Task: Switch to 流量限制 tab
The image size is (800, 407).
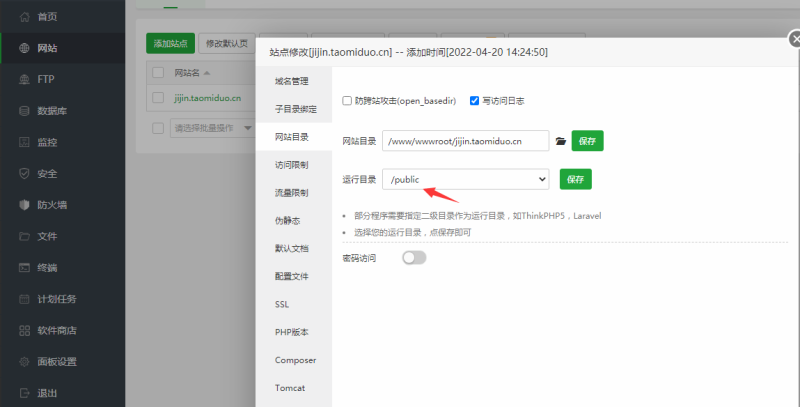Action: click(x=293, y=193)
